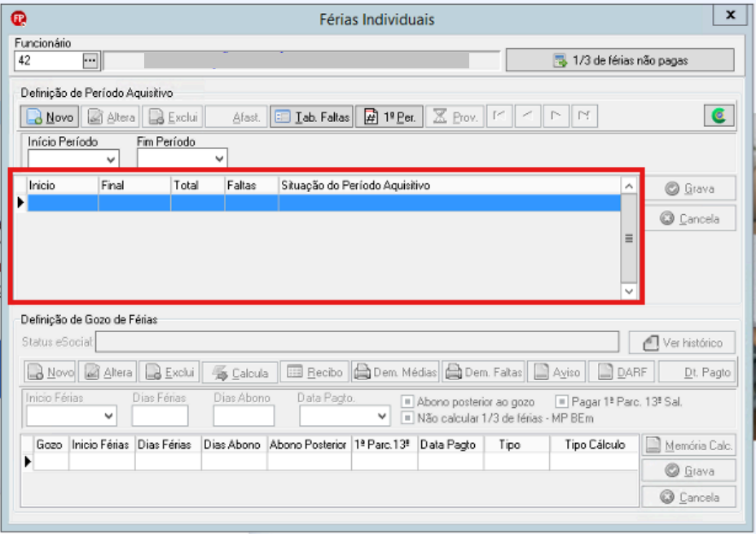Click Status eSocial field

tap(358, 342)
